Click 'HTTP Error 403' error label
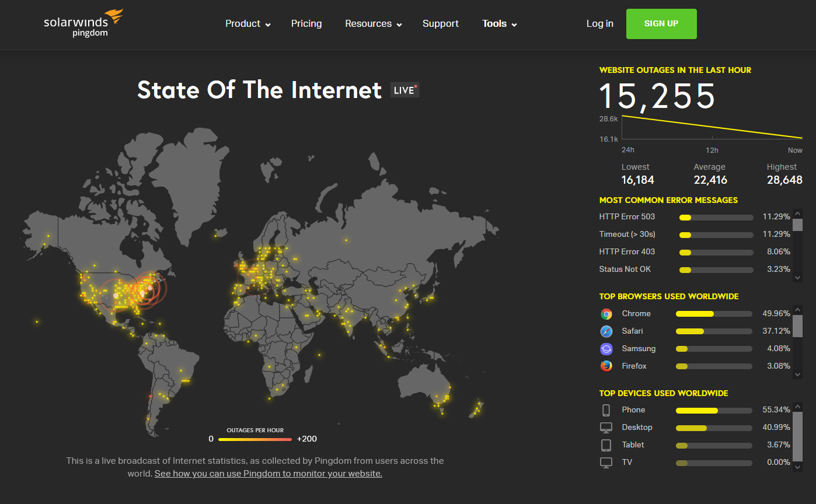 tap(627, 252)
